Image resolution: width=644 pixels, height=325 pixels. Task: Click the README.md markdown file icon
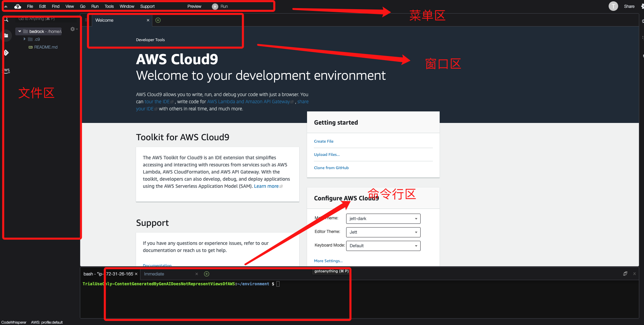pyautogui.click(x=31, y=47)
